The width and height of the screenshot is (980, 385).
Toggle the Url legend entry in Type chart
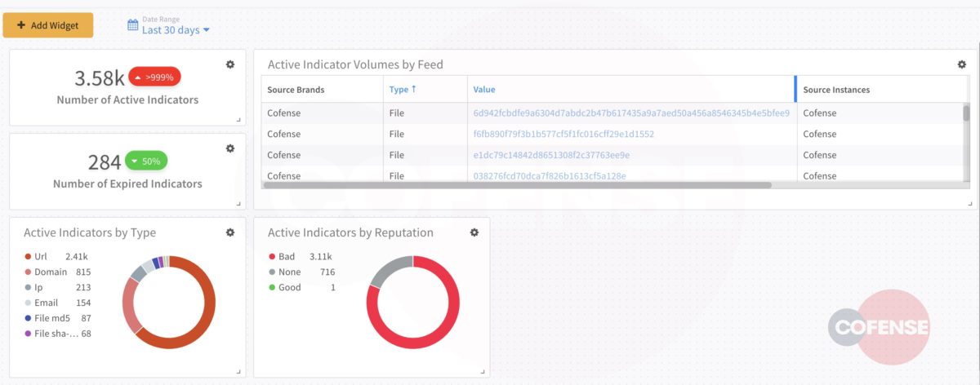(39, 257)
